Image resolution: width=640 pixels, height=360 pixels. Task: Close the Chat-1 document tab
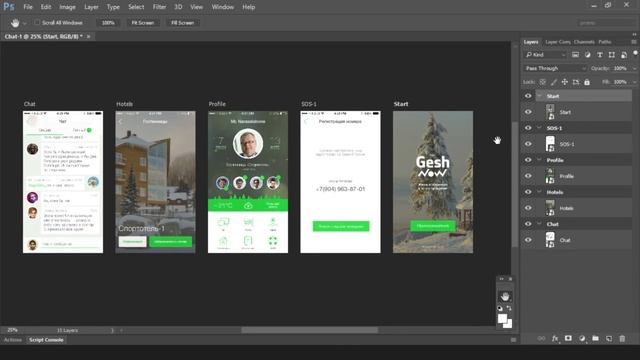click(89, 36)
